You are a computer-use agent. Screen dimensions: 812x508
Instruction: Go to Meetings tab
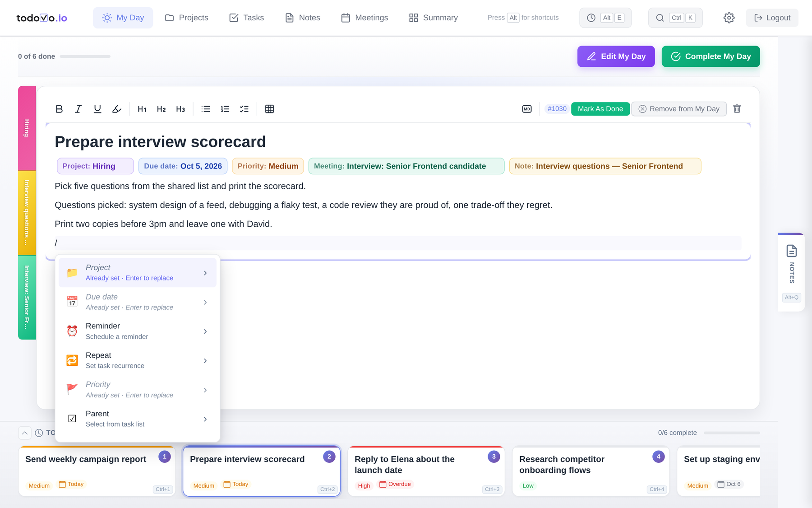pos(364,18)
